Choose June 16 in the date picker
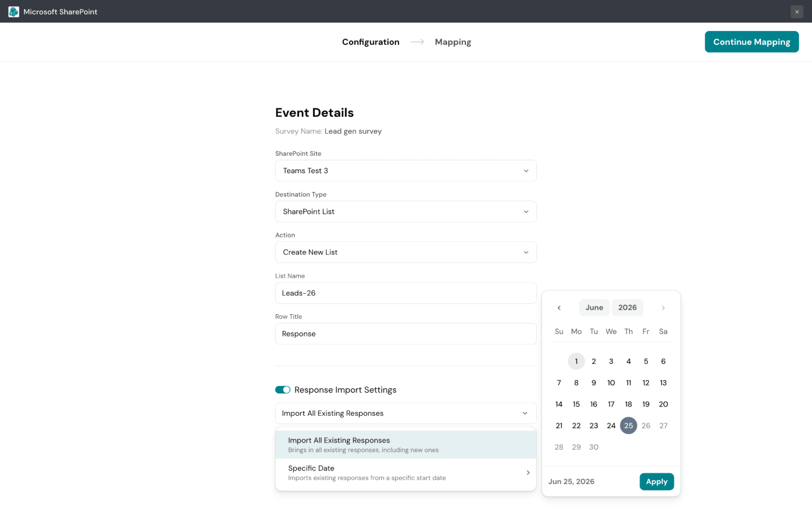The height and width of the screenshot is (508, 812). tap(593, 404)
